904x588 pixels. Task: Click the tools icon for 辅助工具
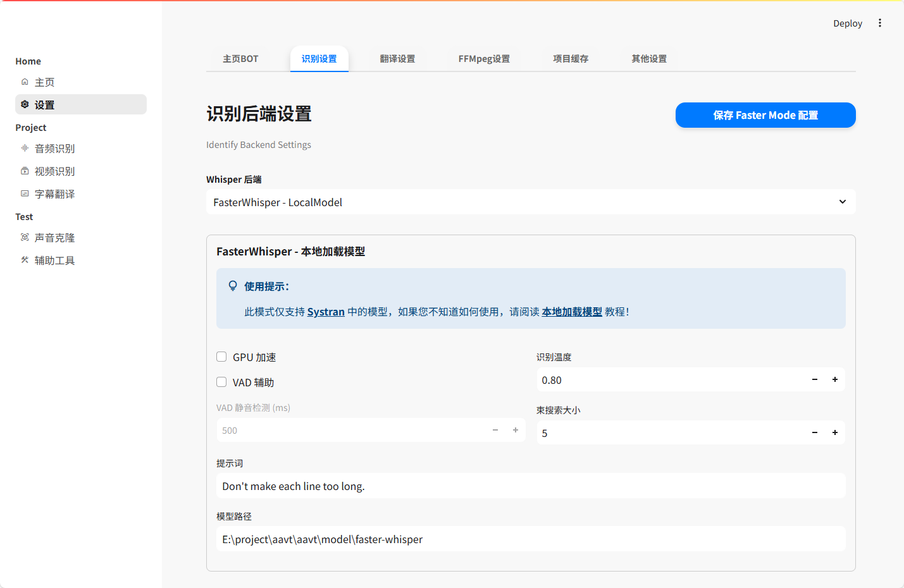(x=25, y=260)
